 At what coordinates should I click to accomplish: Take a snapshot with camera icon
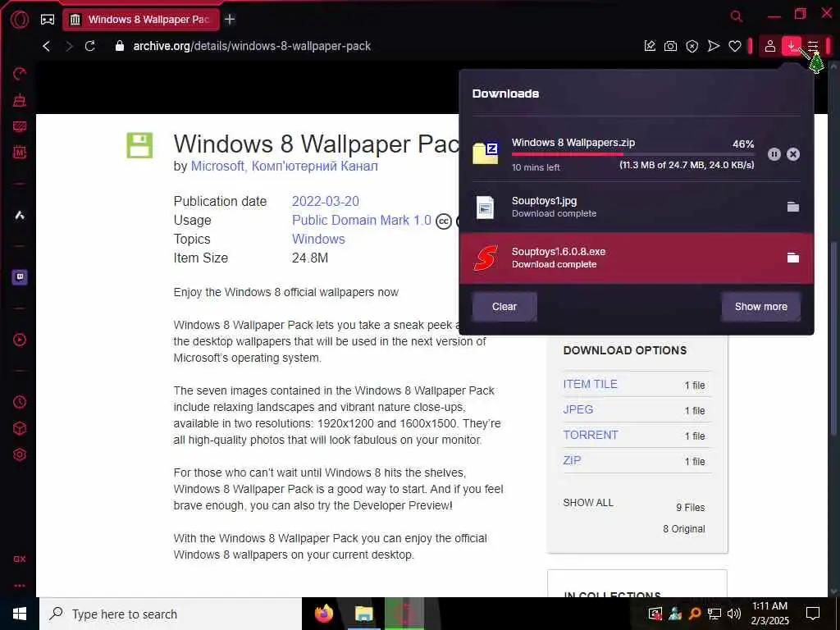670,46
